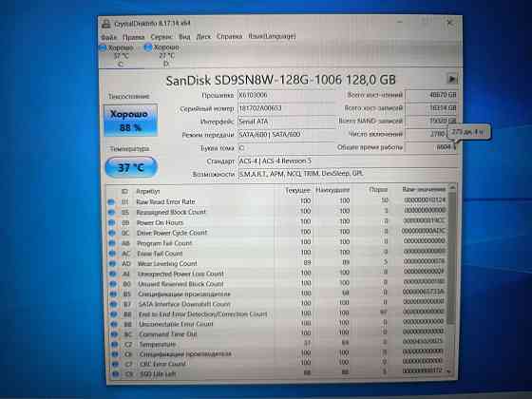Viewport: 532px width, 399px height.
Task: Click status icon for CRC Error Count
Action: click(115, 364)
